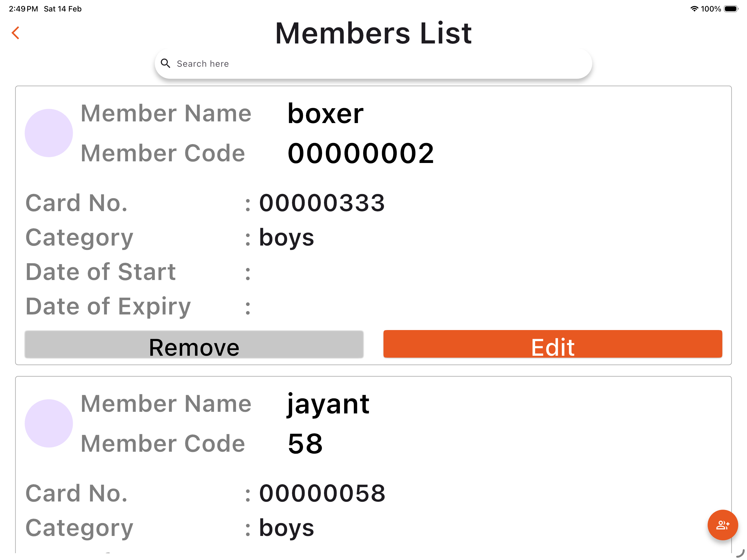This screenshot has width=747, height=560.
Task: Tap the Members List title
Action: [373, 33]
